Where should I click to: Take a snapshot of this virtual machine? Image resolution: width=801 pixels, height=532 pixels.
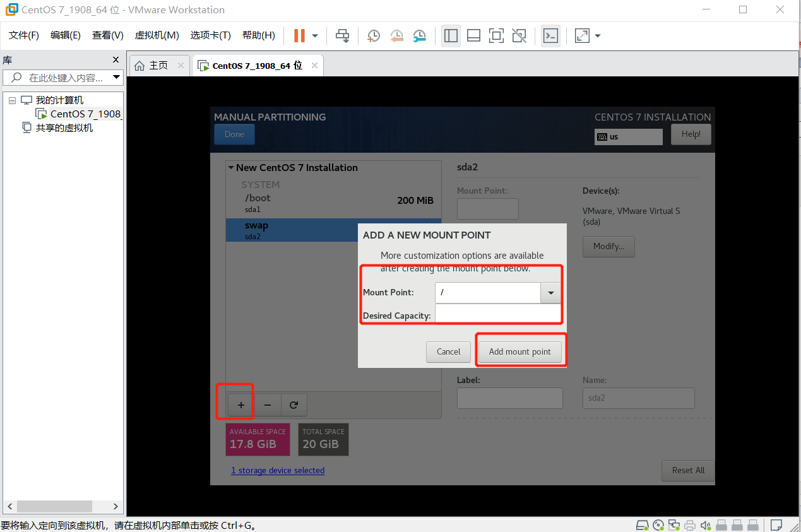coord(374,36)
